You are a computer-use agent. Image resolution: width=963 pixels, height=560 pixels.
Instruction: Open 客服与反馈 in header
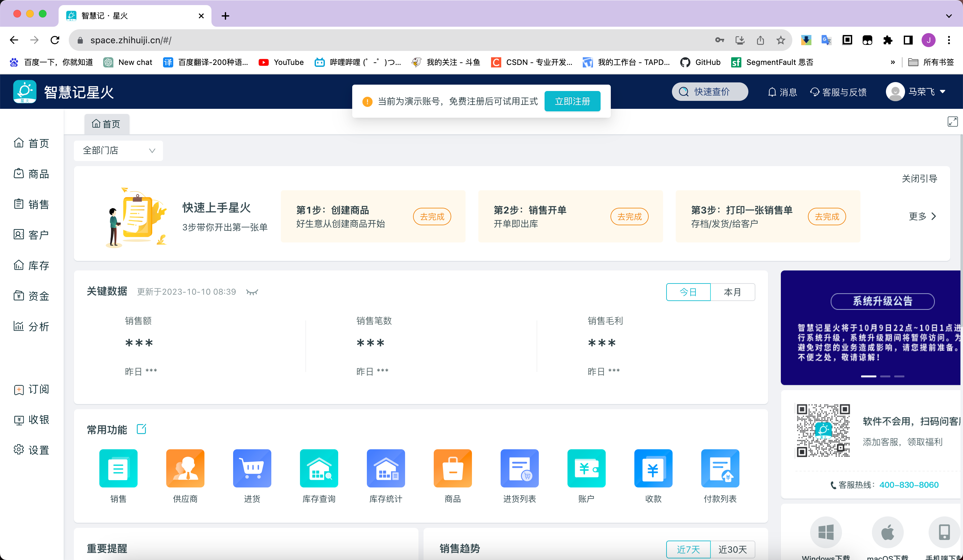tap(838, 92)
